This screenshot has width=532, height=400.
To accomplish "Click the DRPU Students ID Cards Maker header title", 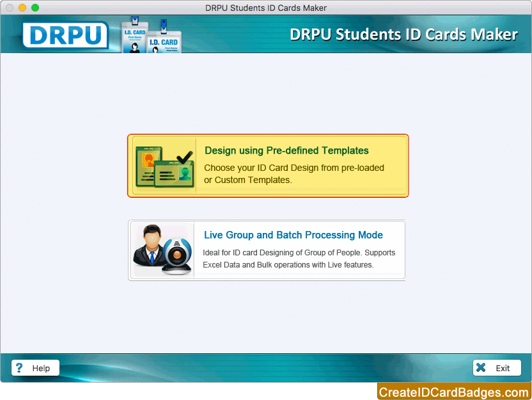I will pos(403,35).
